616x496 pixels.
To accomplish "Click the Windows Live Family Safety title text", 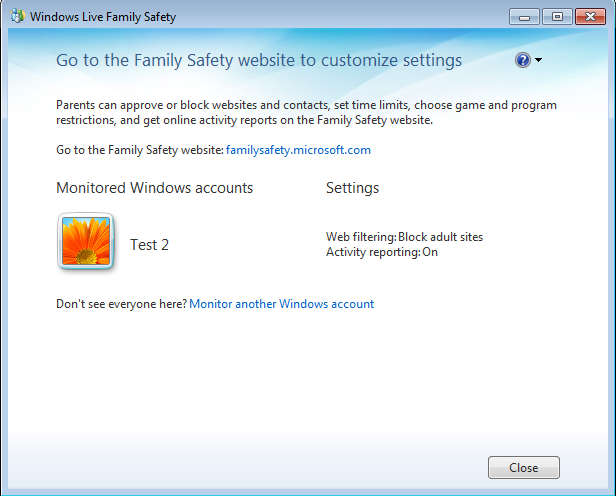I will click(104, 17).
